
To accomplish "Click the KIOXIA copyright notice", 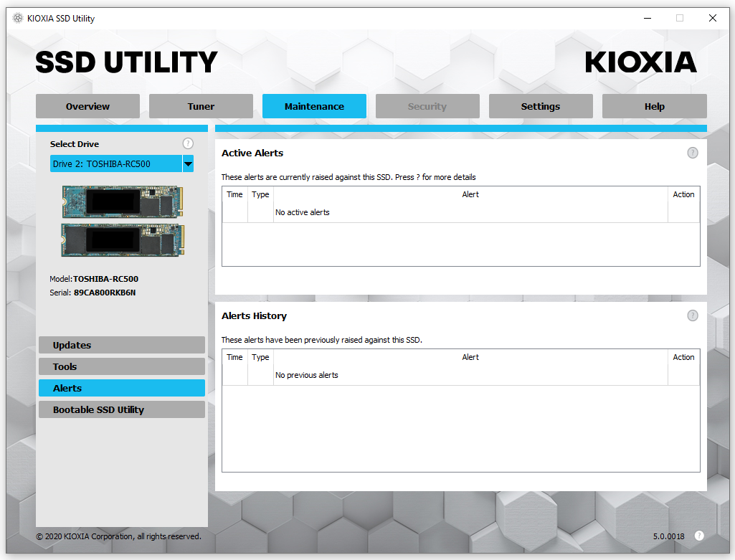I will point(118,536).
